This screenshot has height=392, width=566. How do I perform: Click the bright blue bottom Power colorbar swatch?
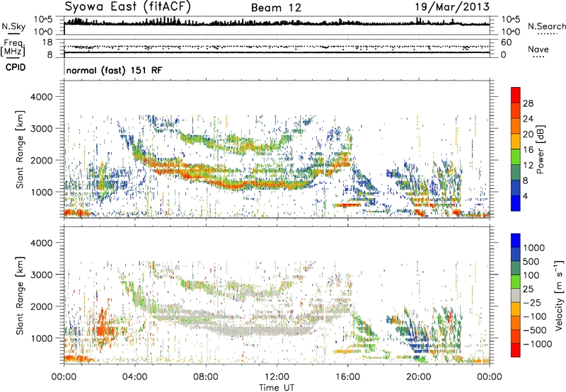pos(516,203)
